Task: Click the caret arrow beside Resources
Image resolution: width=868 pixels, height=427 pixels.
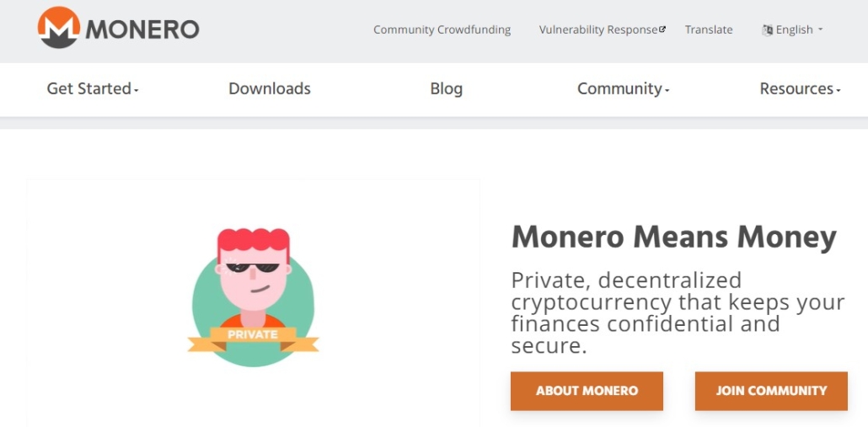Action: click(x=839, y=90)
